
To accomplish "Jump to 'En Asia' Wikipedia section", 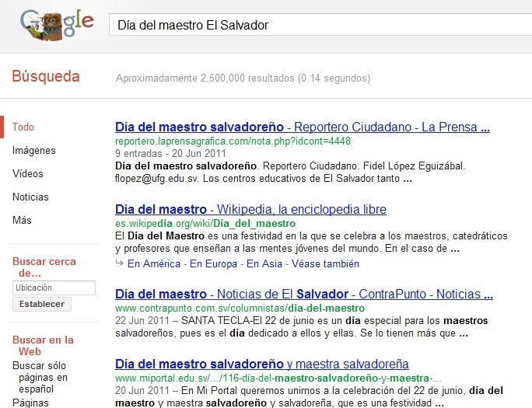I will (x=264, y=263).
